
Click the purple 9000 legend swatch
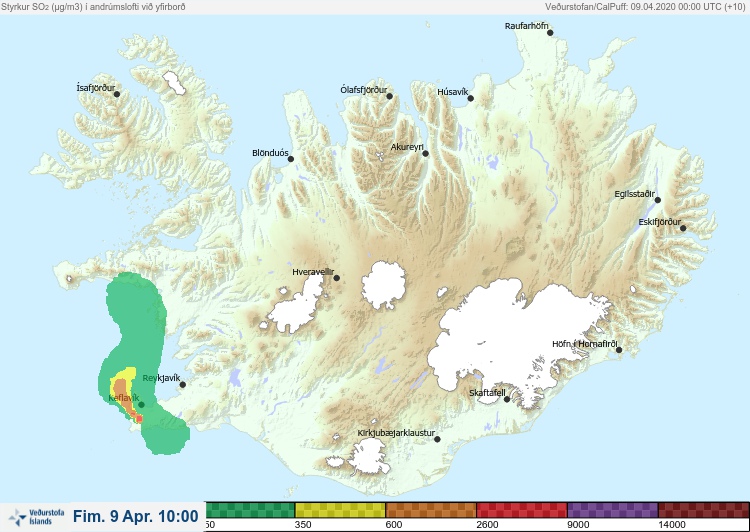pyautogui.click(x=613, y=510)
